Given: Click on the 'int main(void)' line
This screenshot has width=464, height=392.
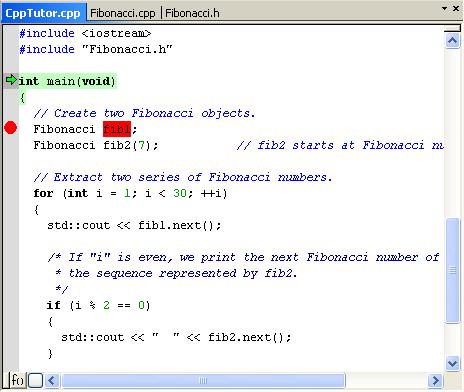Looking at the screenshot, I should (67, 81).
